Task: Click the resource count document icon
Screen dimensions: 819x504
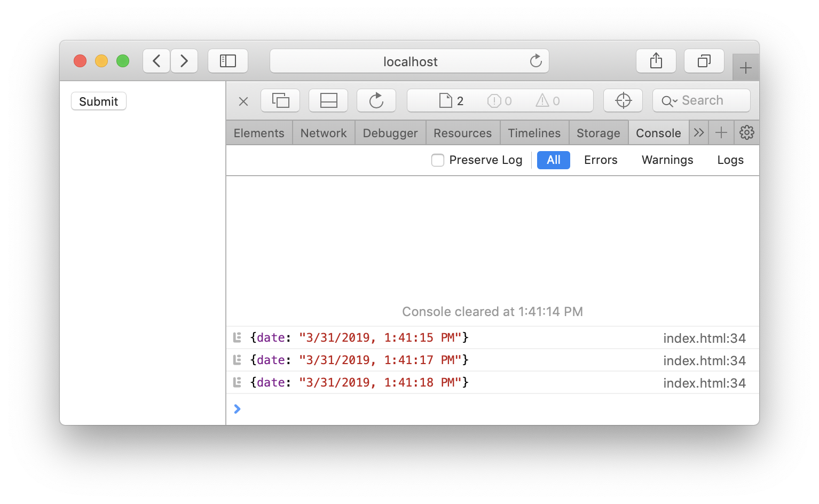Action: pyautogui.click(x=446, y=100)
